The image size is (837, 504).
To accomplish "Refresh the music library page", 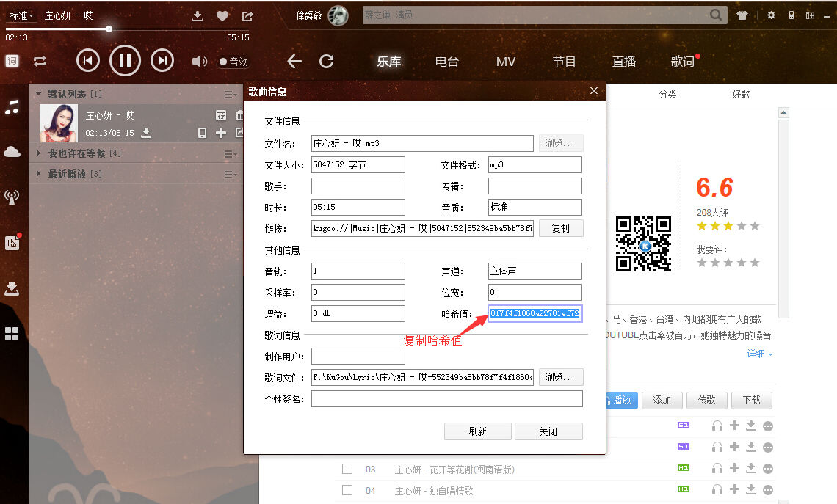I will (327, 62).
